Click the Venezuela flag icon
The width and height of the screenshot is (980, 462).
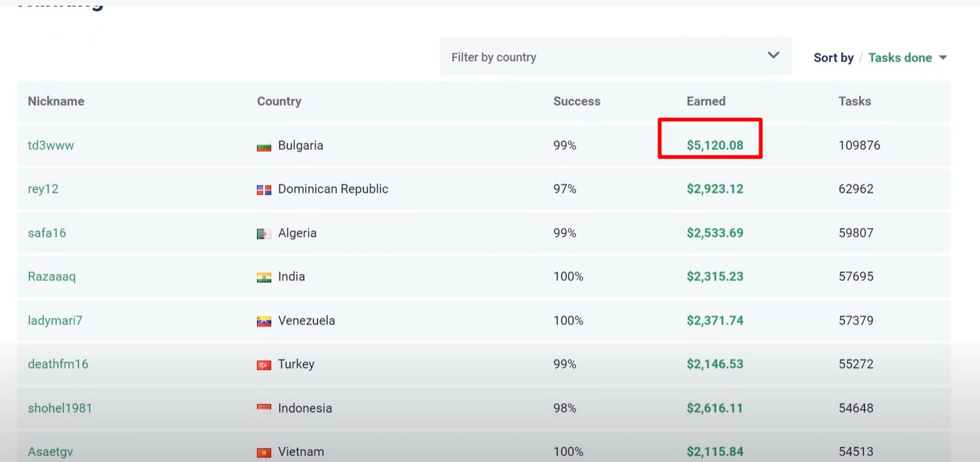[264, 322]
